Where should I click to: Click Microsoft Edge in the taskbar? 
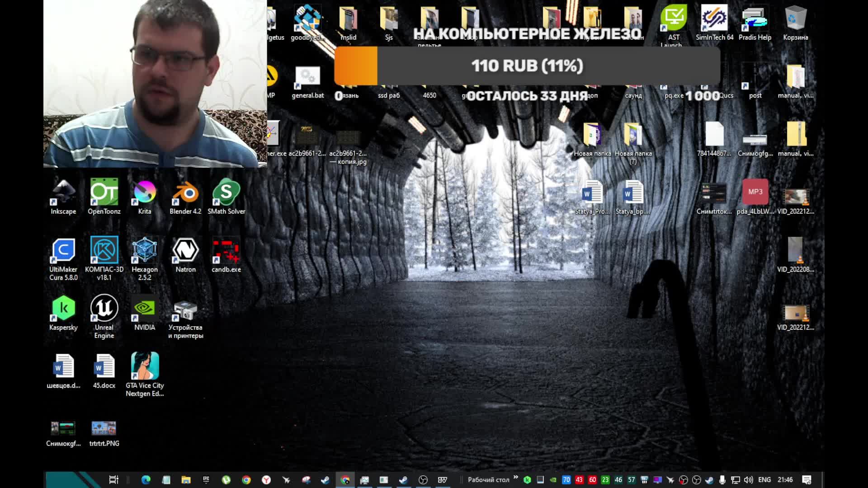click(146, 480)
